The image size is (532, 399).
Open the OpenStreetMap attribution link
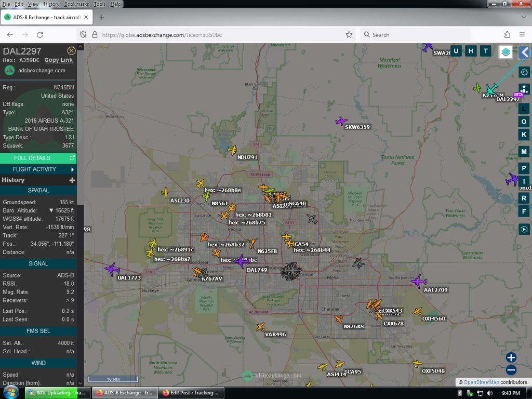pyautogui.click(x=481, y=382)
